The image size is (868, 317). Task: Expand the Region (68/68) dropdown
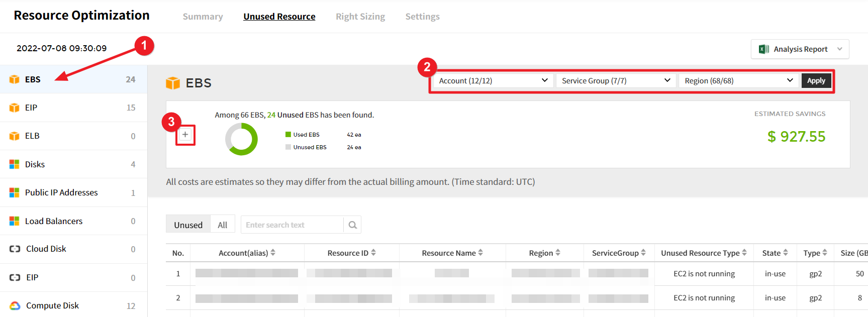pos(738,81)
